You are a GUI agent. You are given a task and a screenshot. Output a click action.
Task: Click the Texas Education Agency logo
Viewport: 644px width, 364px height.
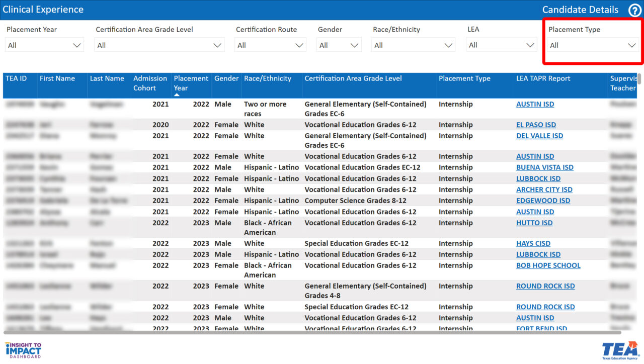click(x=620, y=350)
